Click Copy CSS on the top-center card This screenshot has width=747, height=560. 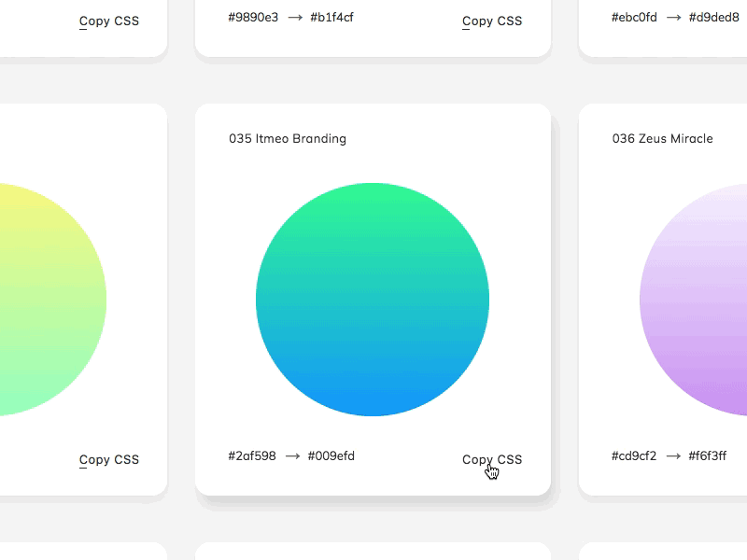[x=492, y=21]
